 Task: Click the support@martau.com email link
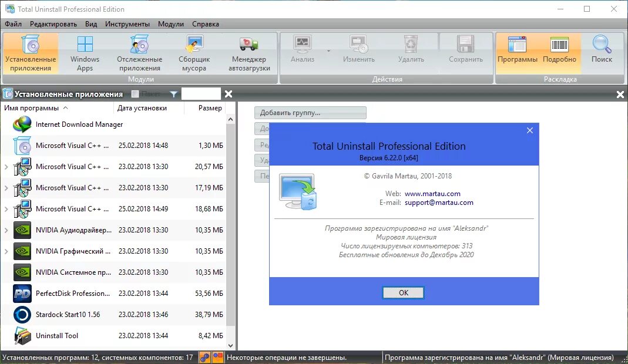coord(439,203)
